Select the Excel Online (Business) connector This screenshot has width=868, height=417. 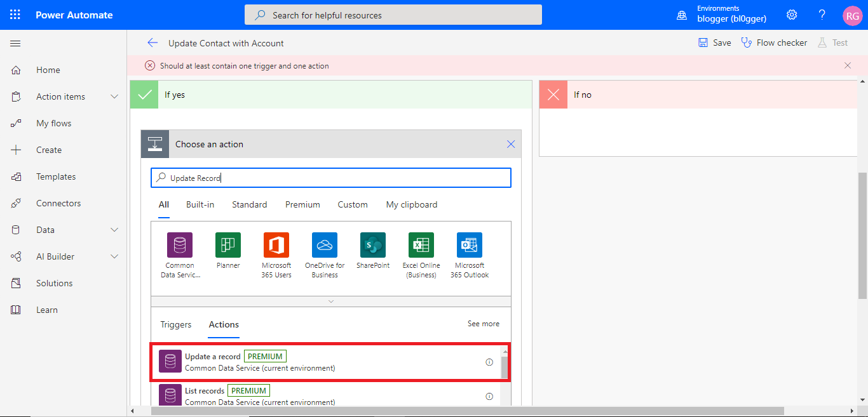pyautogui.click(x=421, y=255)
